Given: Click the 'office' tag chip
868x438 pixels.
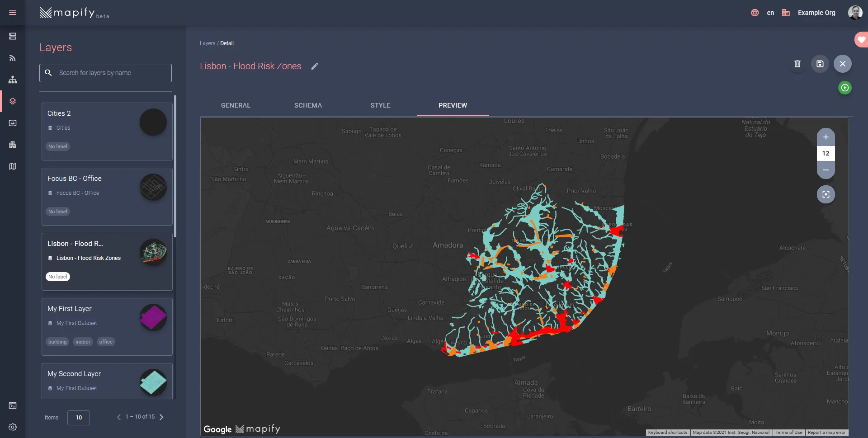Looking at the screenshot, I should coord(106,342).
